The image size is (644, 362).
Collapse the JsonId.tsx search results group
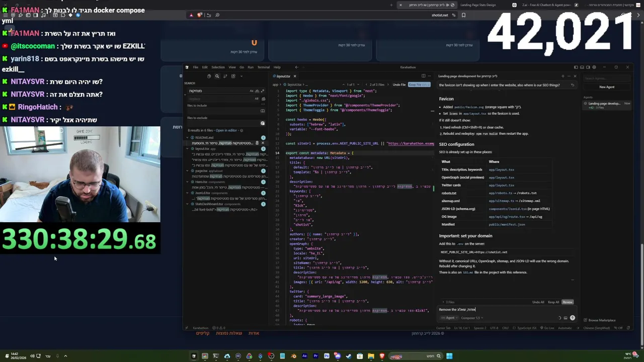click(187, 193)
